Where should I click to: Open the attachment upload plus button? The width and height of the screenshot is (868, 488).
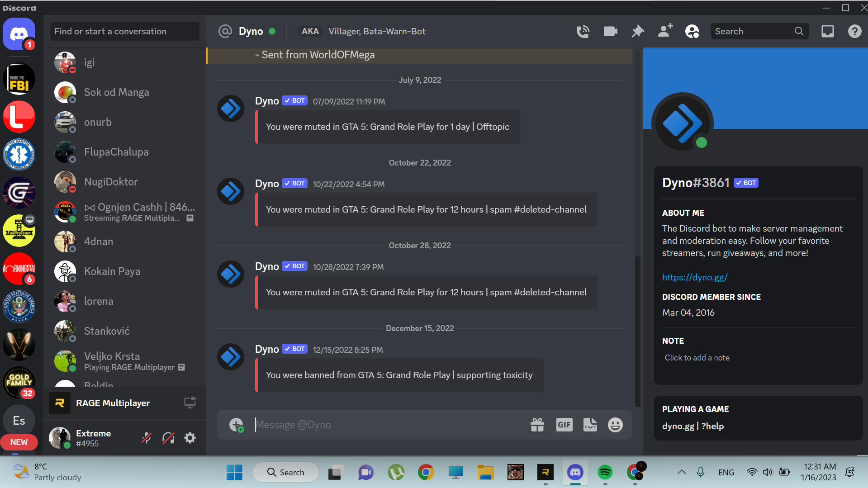(x=236, y=425)
